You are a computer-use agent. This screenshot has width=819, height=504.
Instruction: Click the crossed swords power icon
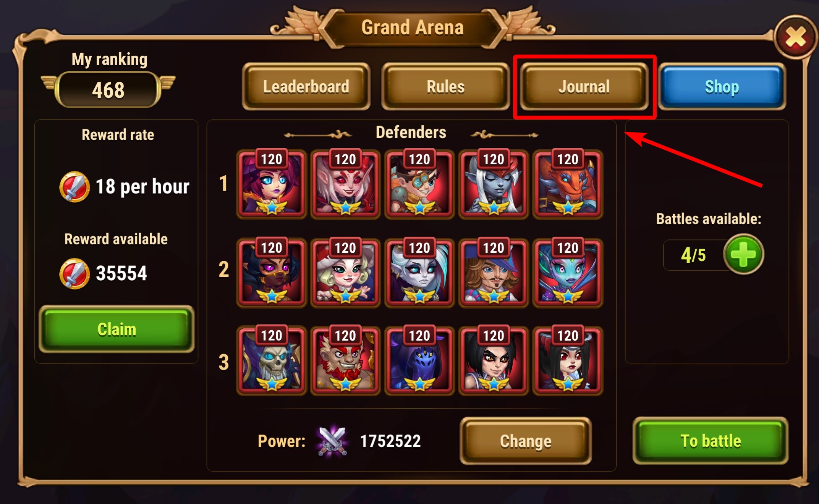point(333,441)
